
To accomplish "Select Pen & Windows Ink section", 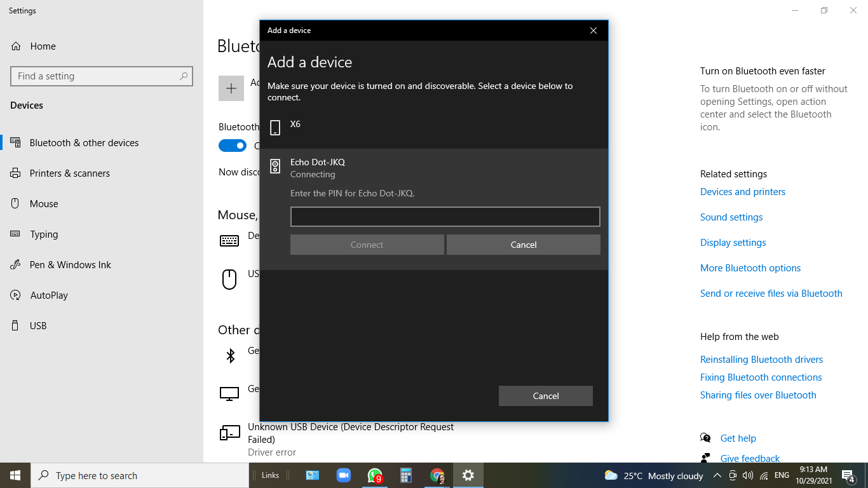I will point(70,265).
